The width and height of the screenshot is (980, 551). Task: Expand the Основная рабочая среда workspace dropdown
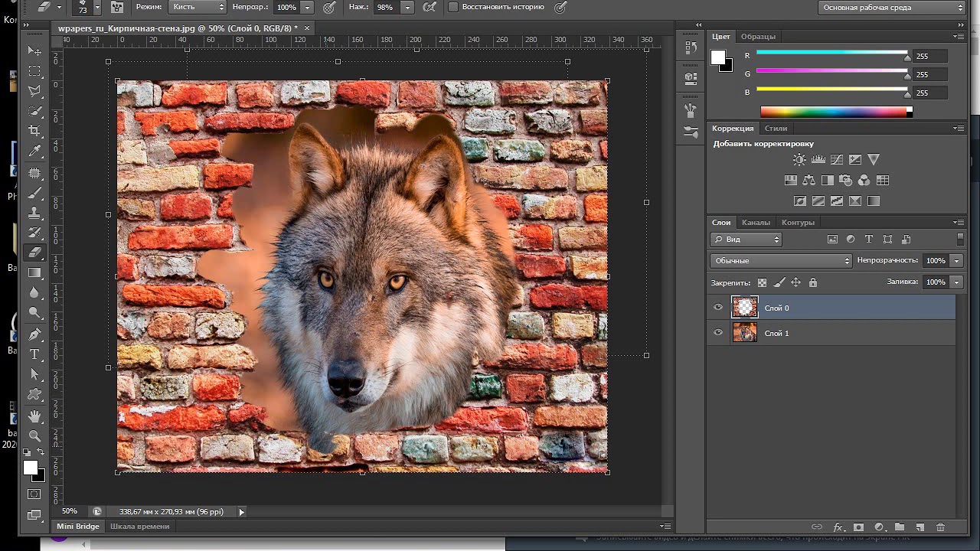pos(892,8)
